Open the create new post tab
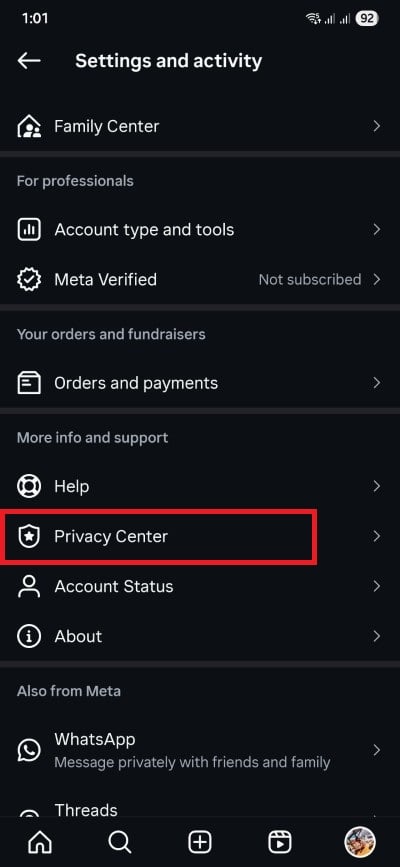Screen dimensions: 400x867 click(x=200, y=842)
